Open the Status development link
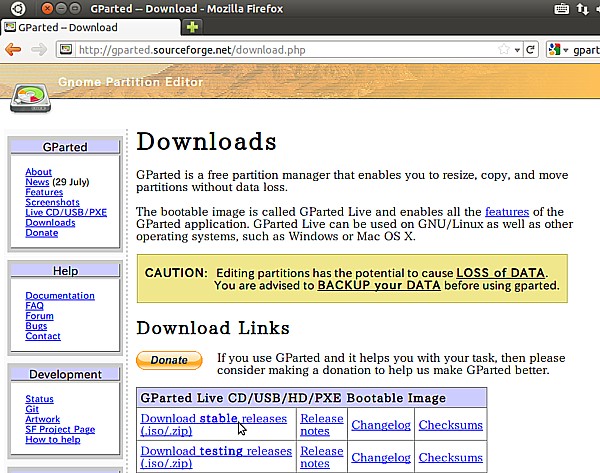Screen dimensions: 600x473 tap(39, 399)
